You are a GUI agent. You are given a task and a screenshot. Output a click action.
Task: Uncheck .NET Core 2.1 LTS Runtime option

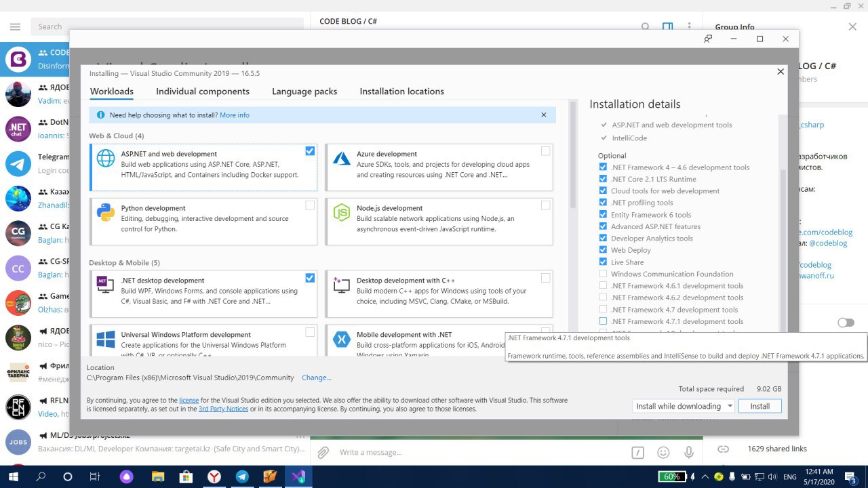pos(603,179)
